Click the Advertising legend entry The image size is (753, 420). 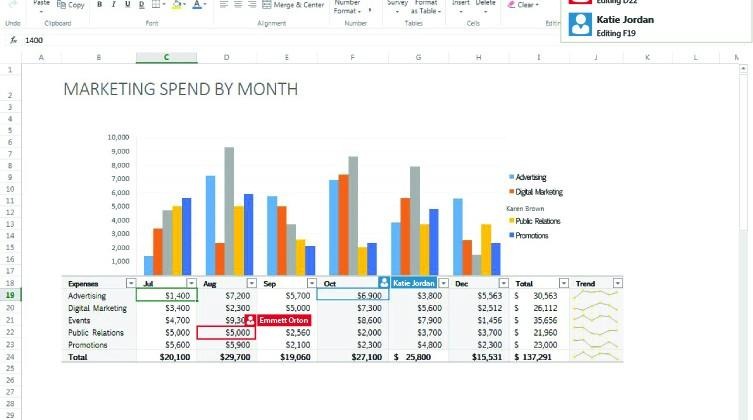[528, 177]
